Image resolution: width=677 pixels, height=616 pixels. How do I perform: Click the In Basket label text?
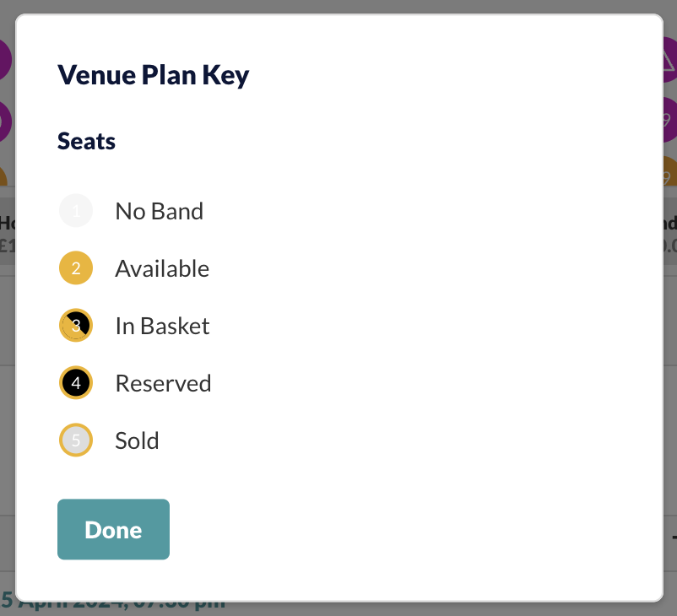(162, 326)
